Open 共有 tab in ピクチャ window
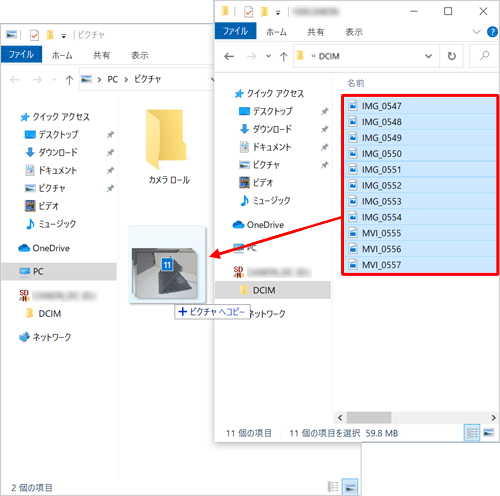 [x=101, y=55]
